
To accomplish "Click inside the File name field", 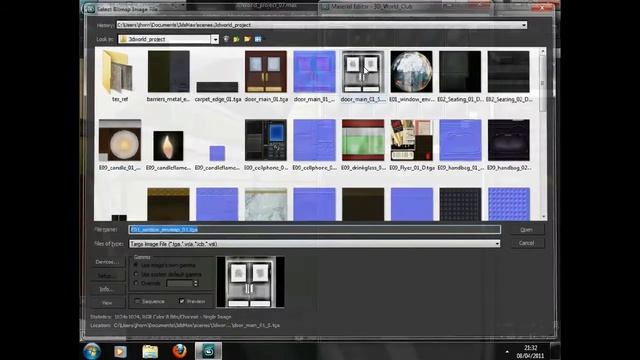I will (x=315, y=230).
